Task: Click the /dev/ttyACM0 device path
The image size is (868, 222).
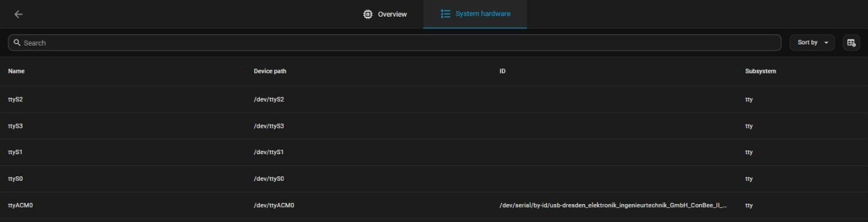Action: [x=274, y=205]
